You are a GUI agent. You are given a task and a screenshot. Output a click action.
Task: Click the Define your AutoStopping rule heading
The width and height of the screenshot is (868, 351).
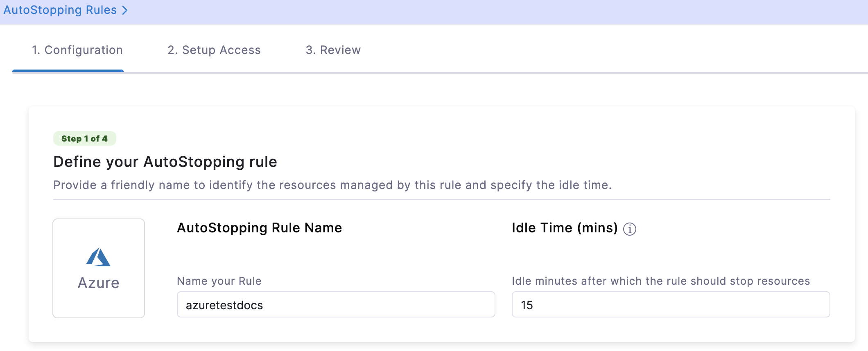[x=165, y=162]
